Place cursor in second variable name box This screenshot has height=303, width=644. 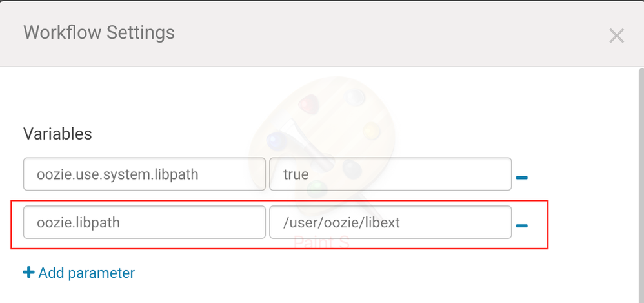click(x=144, y=223)
